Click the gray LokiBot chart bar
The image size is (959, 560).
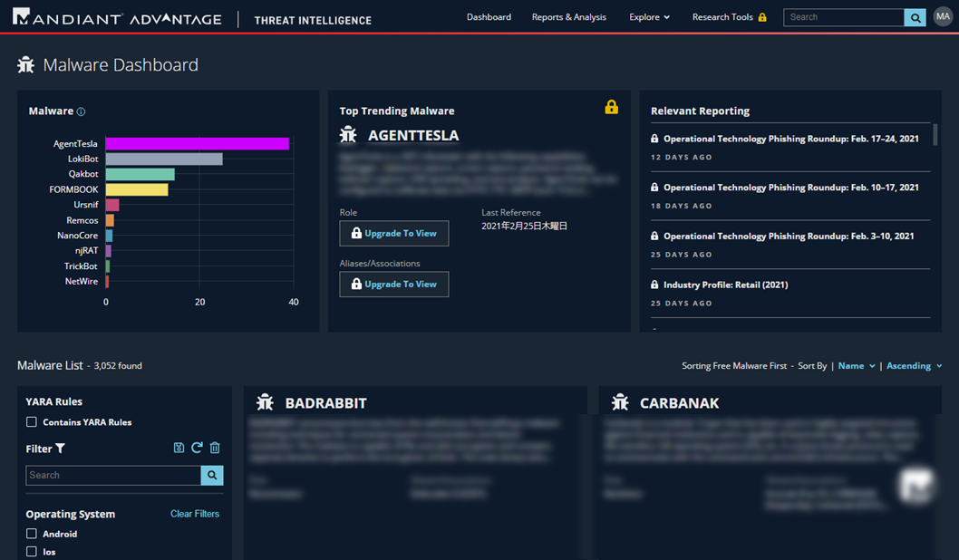[x=164, y=159]
